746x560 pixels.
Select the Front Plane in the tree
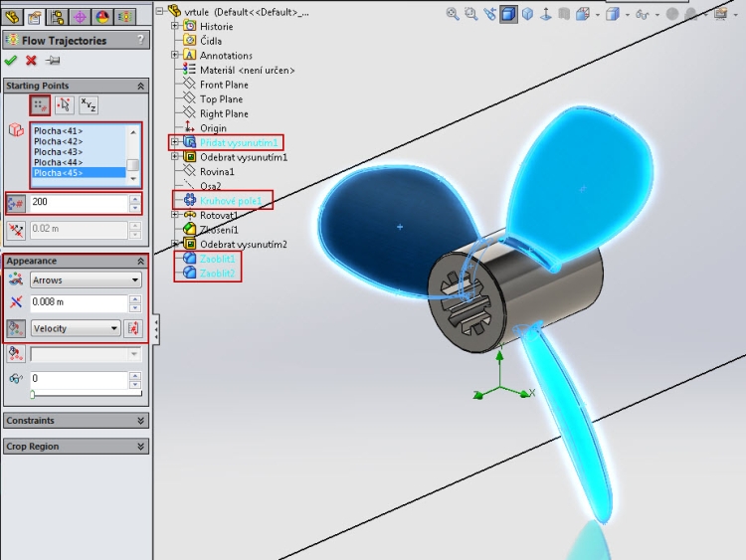(224, 85)
